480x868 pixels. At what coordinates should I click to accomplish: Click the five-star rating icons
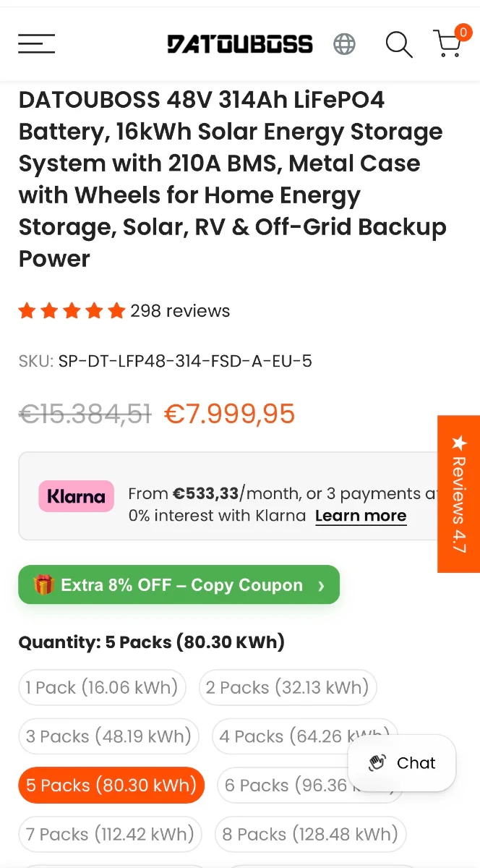(x=72, y=311)
